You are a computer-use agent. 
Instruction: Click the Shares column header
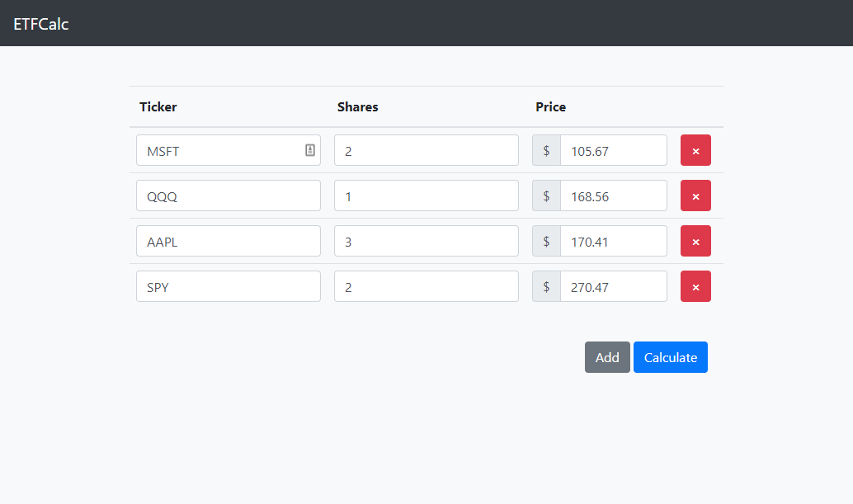click(x=357, y=107)
